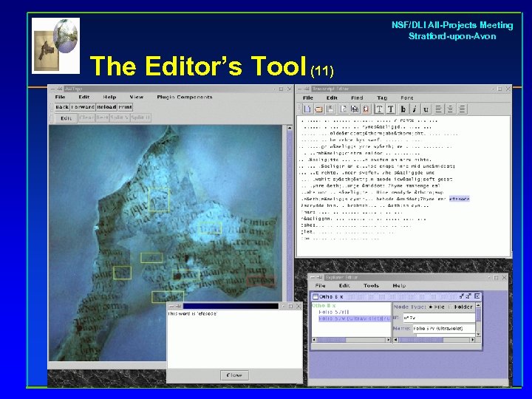
Task: Align text right in Transcript Editor
Action: coord(462,109)
